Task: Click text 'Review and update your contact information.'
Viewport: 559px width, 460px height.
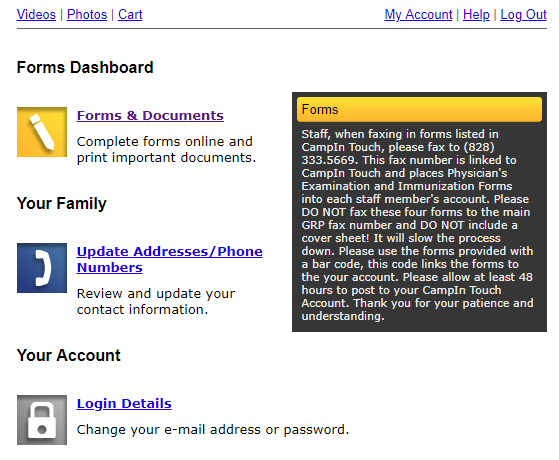Action: (x=156, y=302)
